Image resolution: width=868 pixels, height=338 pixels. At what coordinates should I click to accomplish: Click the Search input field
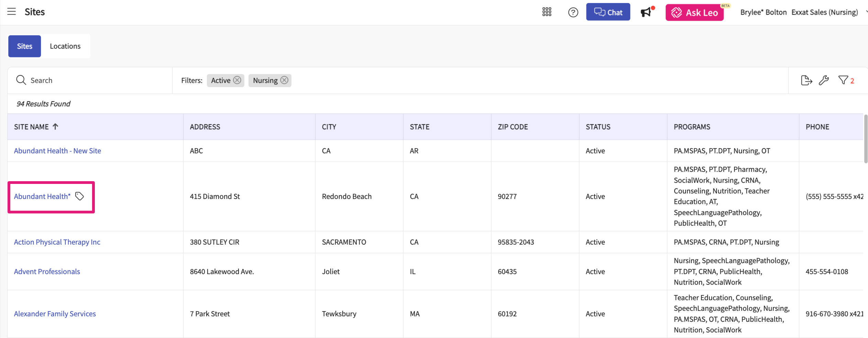coord(96,80)
